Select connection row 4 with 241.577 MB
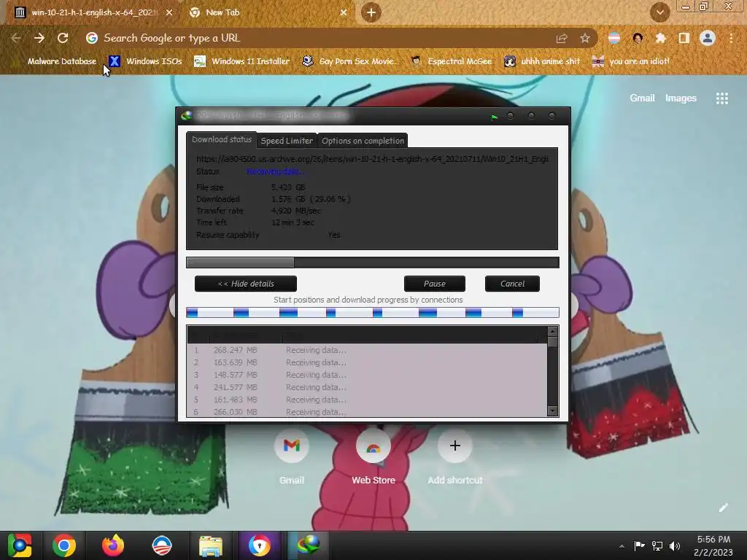The width and height of the screenshot is (747, 560). coord(367,387)
